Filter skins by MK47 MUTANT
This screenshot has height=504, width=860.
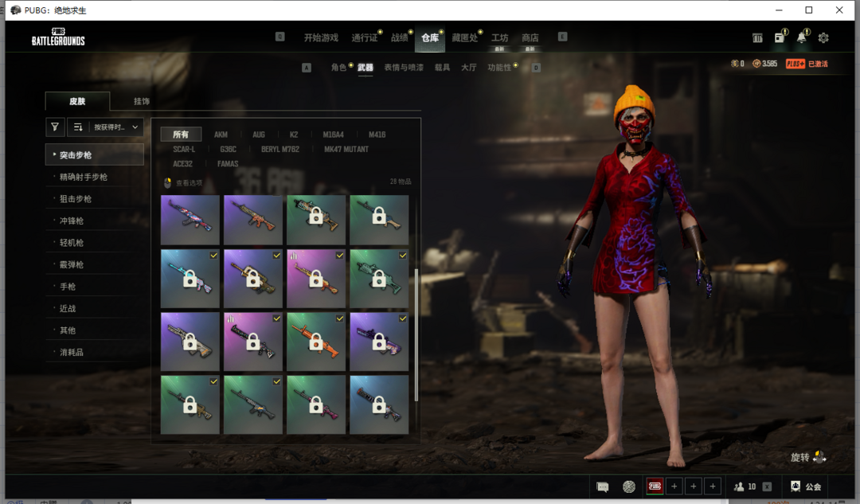pos(346,149)
